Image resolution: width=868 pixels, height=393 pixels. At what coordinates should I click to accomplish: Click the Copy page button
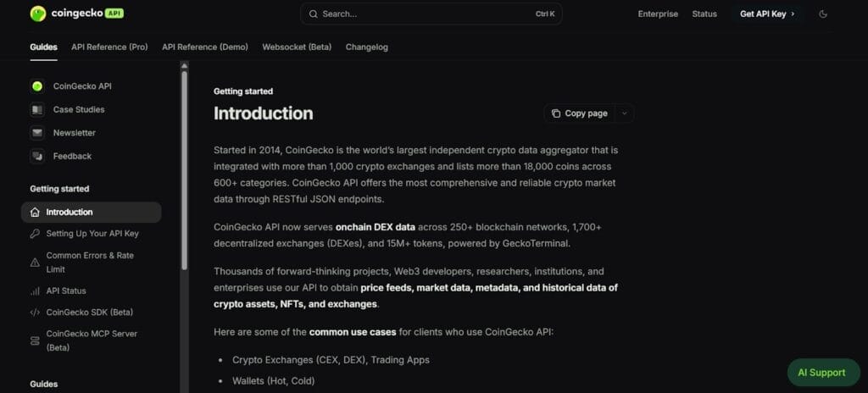[579, 113]
